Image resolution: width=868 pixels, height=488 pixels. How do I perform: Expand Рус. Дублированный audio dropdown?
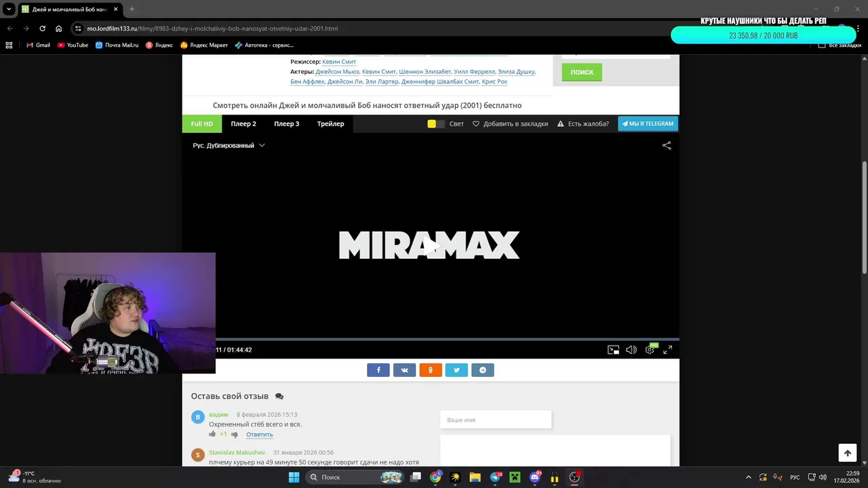pos(229,145)
